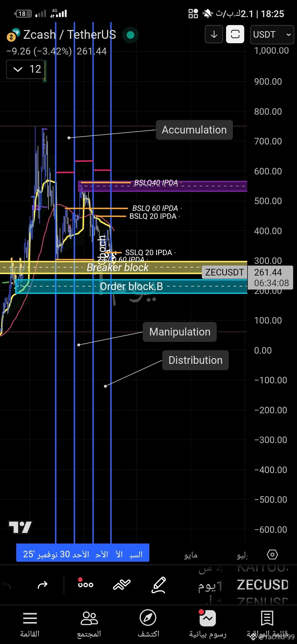Image resolution: width=297 pixels, height=644 pixels.
Task: Select the Distribution callout label
Action: click(x=195, y=360)
